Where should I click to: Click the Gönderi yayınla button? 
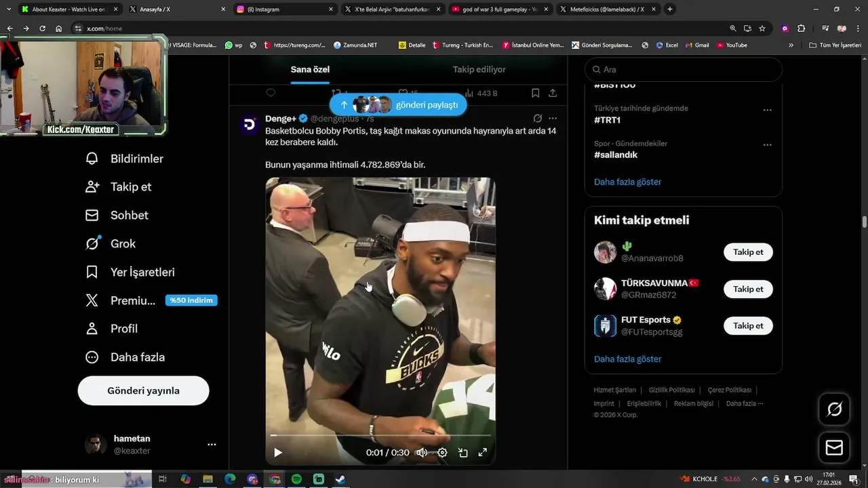143,390
